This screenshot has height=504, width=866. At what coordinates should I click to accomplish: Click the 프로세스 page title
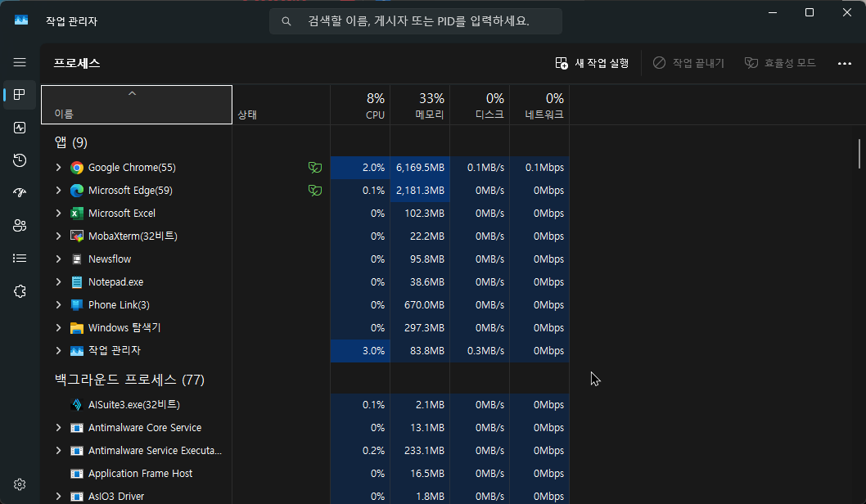(x=77, y=63)
